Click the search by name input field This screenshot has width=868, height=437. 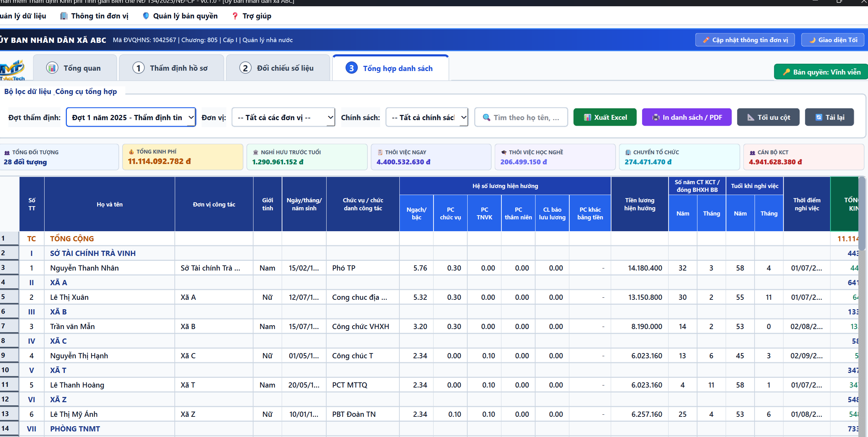(521, 118)
